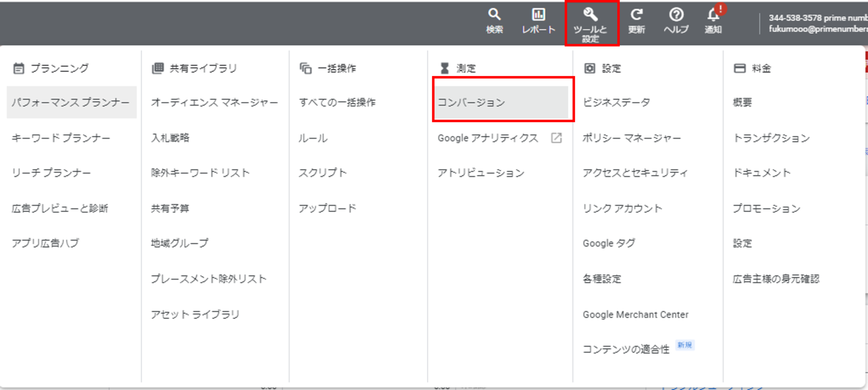Click the 共有ライブラリ heading text
Image resolution: width=868 pixels, height=390 pixels.
tap(203, 68)
